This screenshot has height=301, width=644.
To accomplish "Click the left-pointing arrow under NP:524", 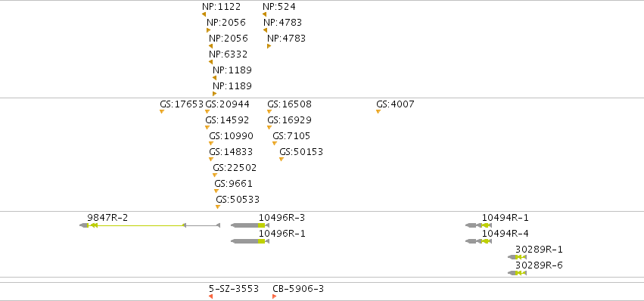I will click(x=265, y=14).
